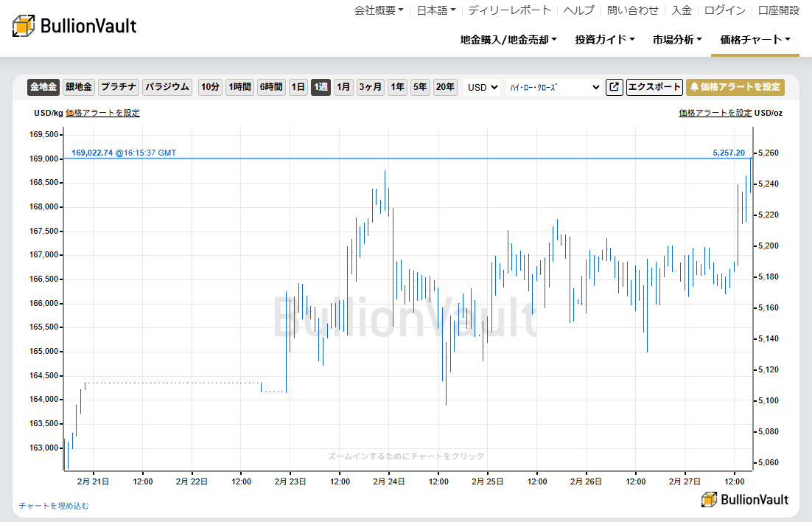Click the bell icon on the price alert button
Viewport: 812px width, 522px height.
point(694,86)
